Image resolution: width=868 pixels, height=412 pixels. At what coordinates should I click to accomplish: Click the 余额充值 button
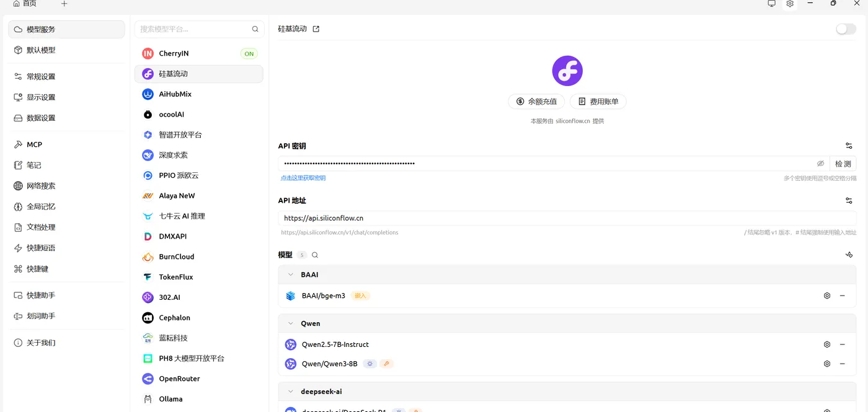click(x=536, y=102)
